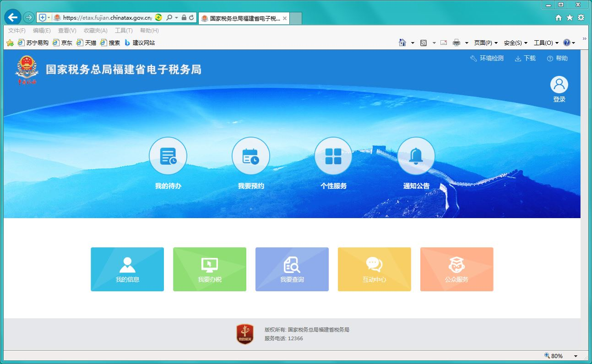592x364 pixels.
Task: Click the 登录 user avatar icon
Action: click(x=559, y=85)
